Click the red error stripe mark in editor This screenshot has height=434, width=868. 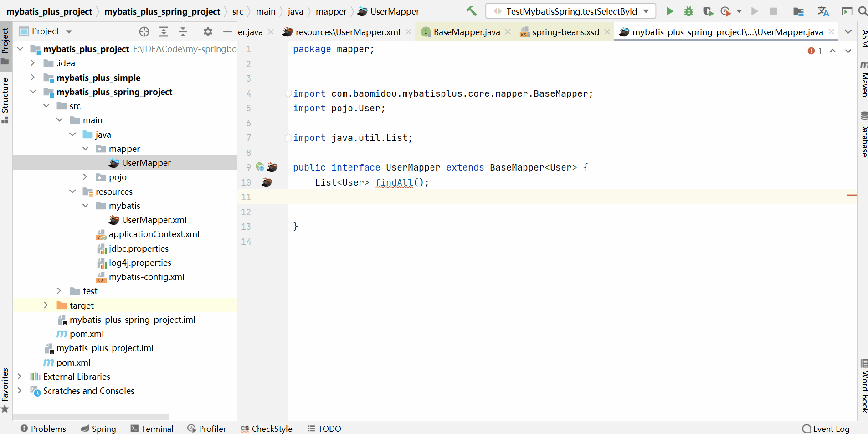852,195
